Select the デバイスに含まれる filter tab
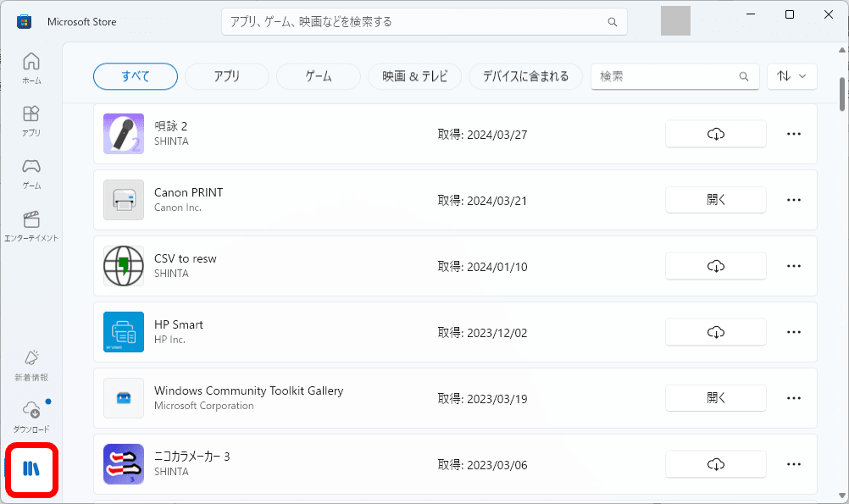This screenshot has width=849, height=504. 525,76
